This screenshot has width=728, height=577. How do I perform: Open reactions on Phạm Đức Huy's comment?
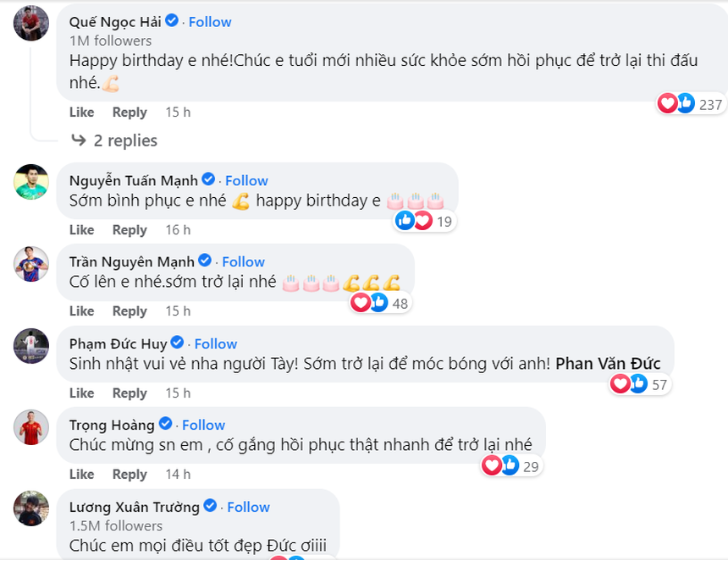coord(639,385)
